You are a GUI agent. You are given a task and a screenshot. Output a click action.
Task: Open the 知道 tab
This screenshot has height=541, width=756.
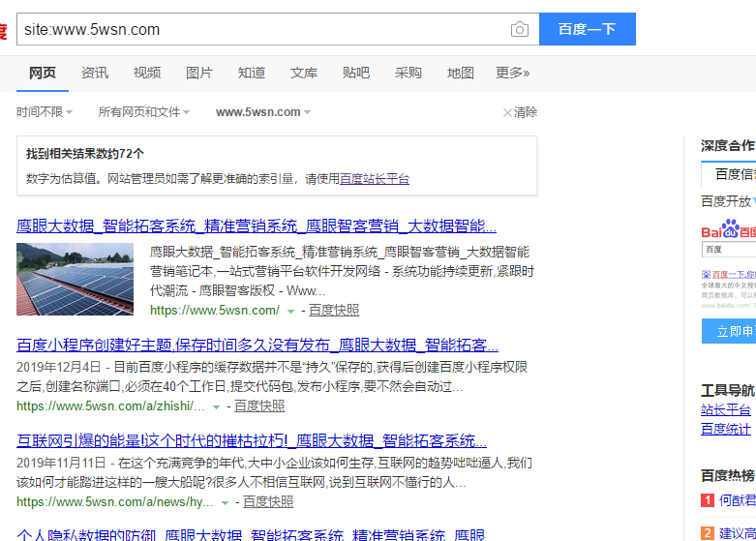(x=252, y=73)
